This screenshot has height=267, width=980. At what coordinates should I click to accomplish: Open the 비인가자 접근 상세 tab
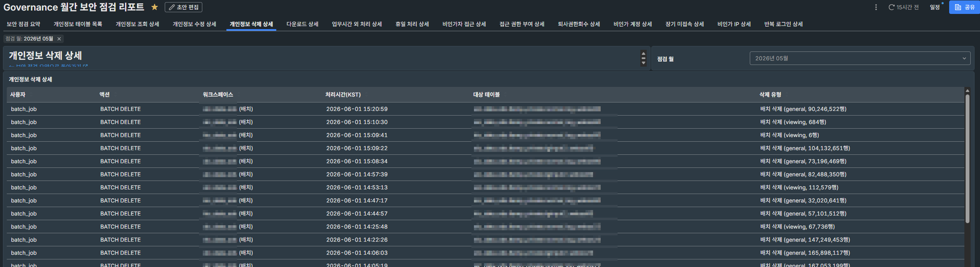coord(464,24)
